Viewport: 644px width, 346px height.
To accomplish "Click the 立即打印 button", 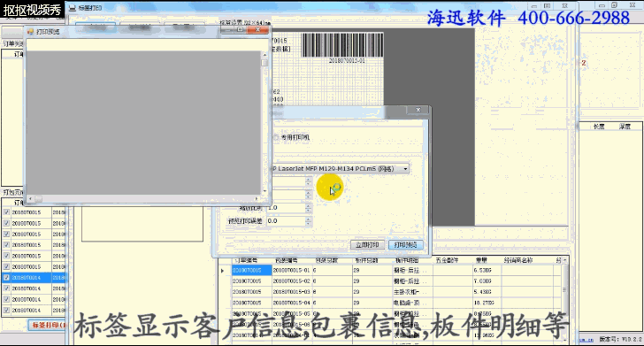I will (x=367, y=245).
